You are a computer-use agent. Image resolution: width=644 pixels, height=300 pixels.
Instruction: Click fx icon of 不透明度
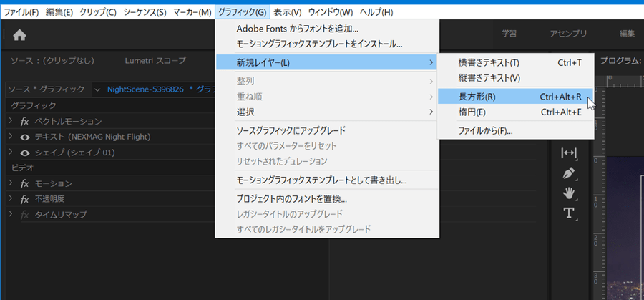(24, 199)
